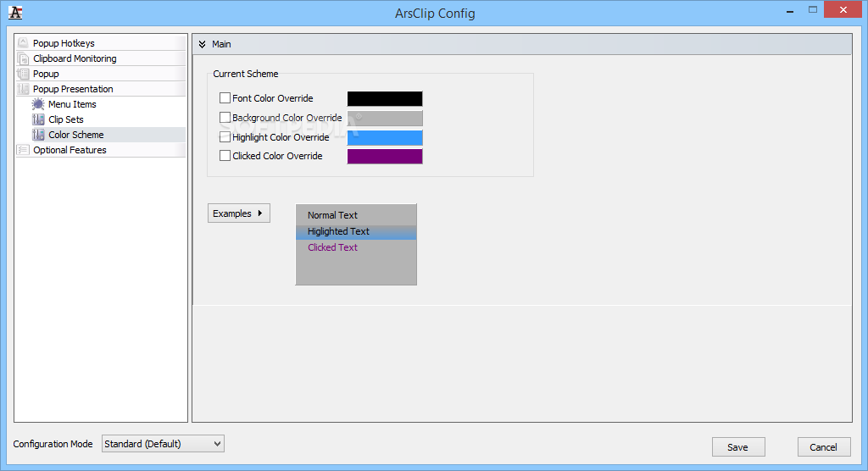Click the ArsClip app icon in title bar
868x471 pixels.
[15, 13]
